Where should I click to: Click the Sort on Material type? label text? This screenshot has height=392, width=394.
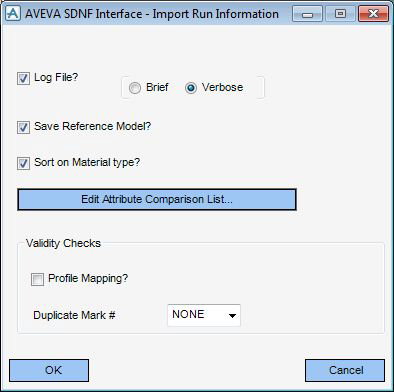tap(87, 162)
